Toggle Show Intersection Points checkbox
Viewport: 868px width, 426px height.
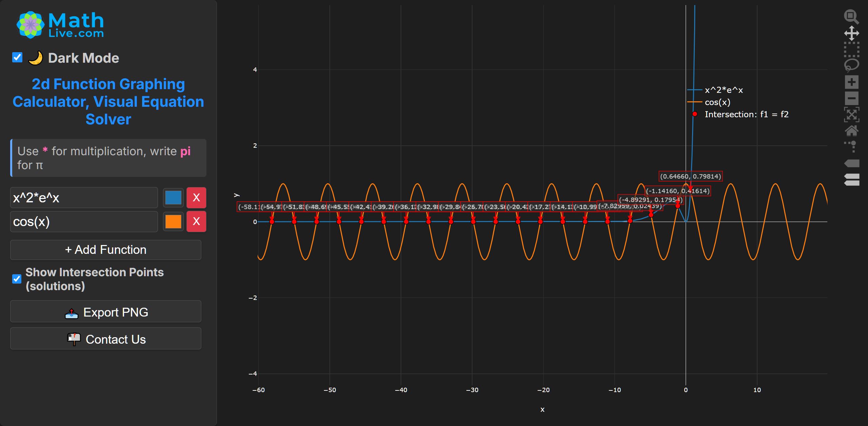click(17, 279)
